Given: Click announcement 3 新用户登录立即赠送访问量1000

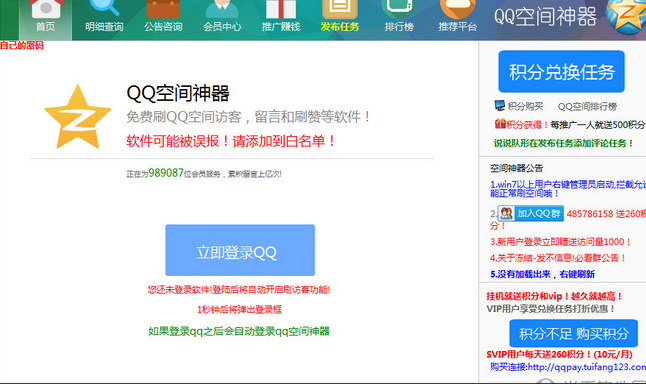Looking at the screenshot, I should coord(560,242).
